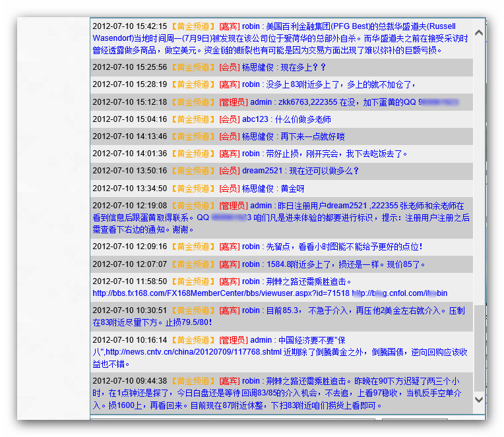Click the 【黄金频道】 tag in the 15:28:19 message
Screen dimensions: 504x437
tap(193, 84)
